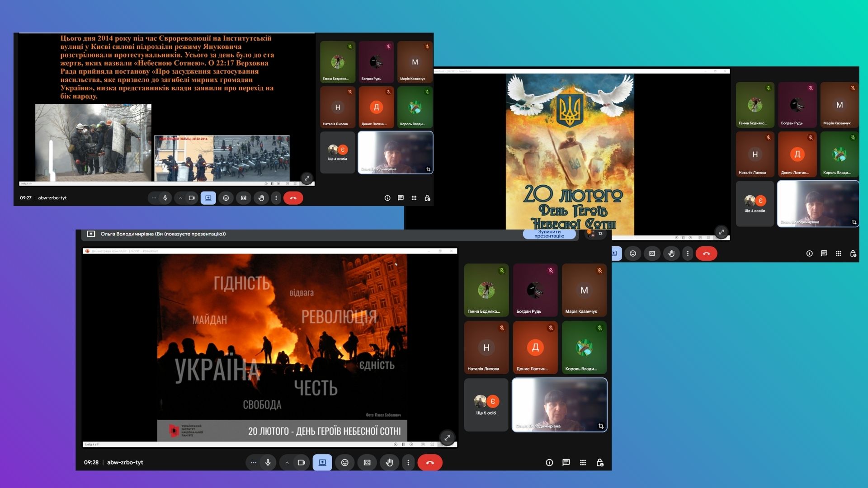Toggle microphone in the 09:28 meeting
Viewport: 868px width, 488px height.
pos(268,462)
